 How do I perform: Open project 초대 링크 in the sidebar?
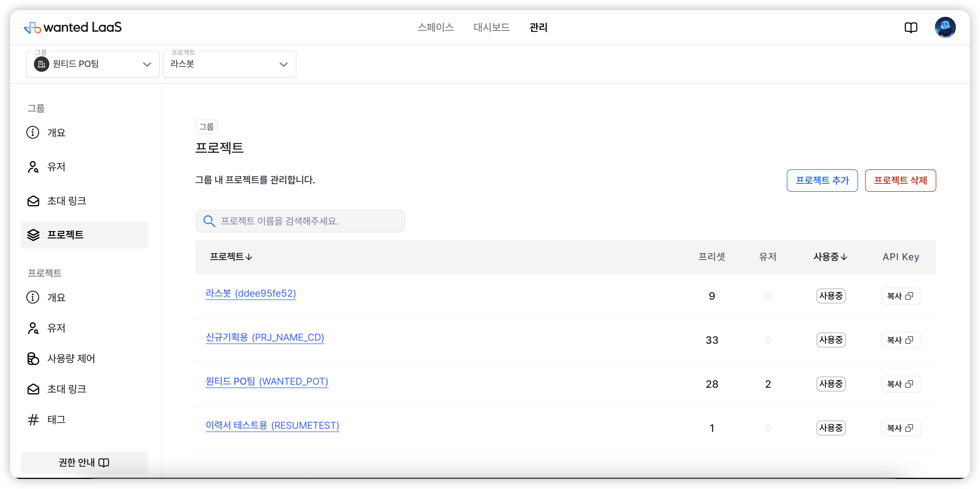[84, 389]
